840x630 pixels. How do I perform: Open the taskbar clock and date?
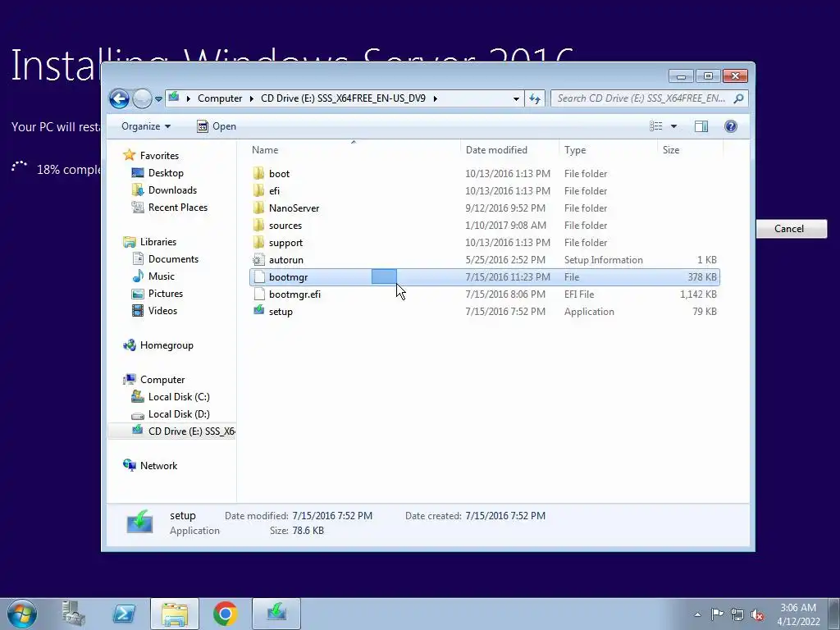tap(798, 614)
